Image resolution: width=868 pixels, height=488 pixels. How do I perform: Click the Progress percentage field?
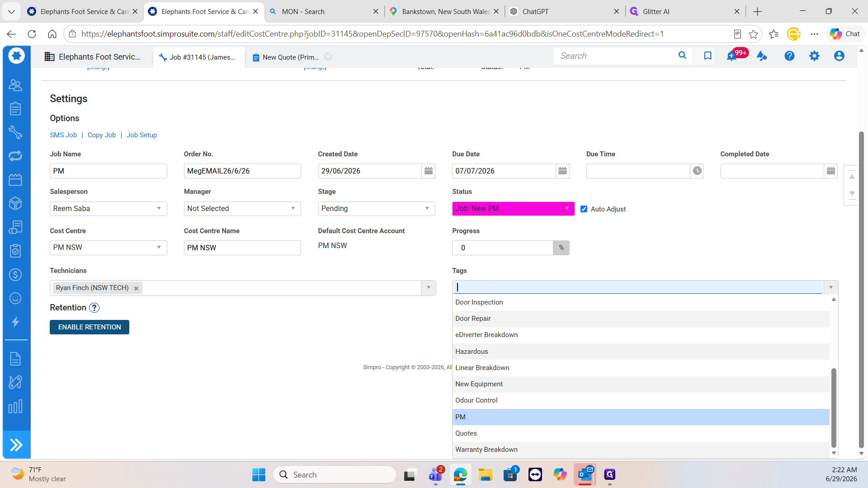click(x=502, y=248)
